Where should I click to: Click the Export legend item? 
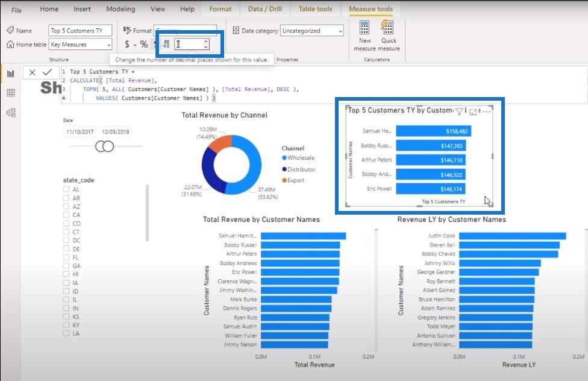click(x=293, y=180)
